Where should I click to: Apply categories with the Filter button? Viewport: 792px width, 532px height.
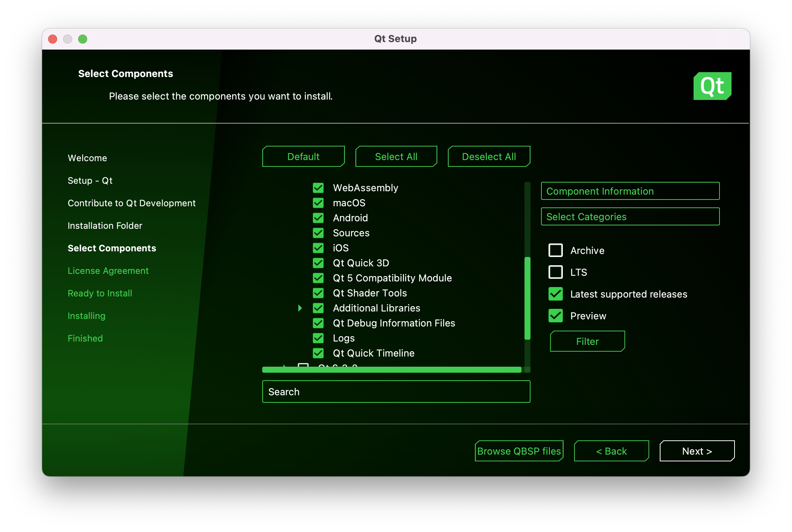point(587,342)
